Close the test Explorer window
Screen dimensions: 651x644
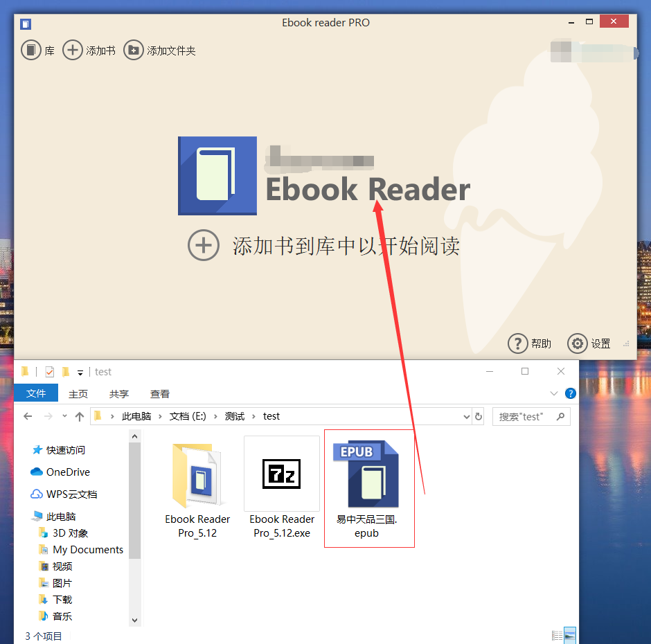[x=561, y=371]
